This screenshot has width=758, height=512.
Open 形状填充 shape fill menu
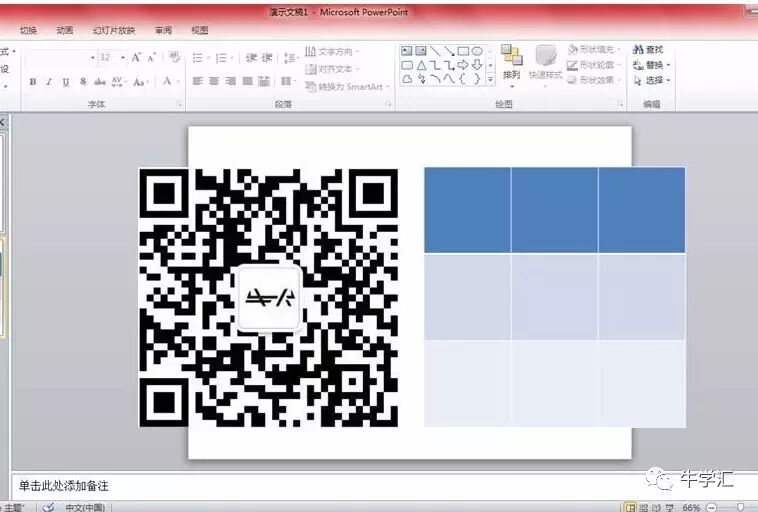click(594, 49)
